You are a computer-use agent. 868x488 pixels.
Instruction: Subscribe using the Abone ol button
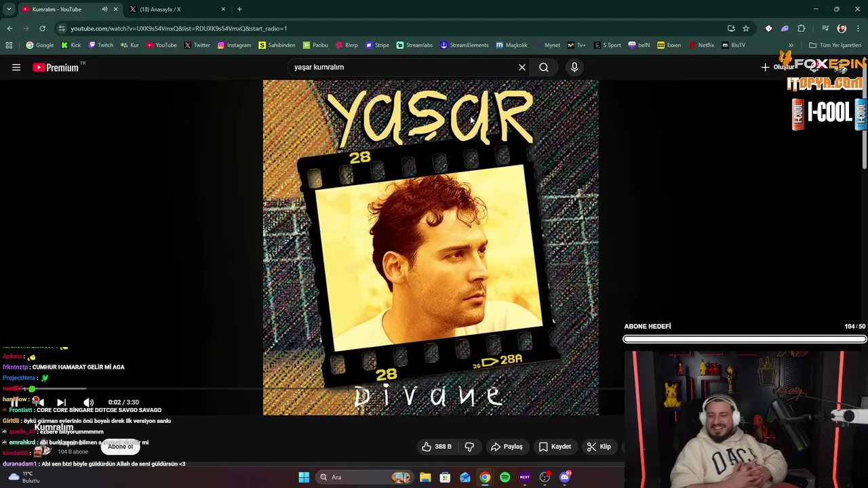coord(121,447)
